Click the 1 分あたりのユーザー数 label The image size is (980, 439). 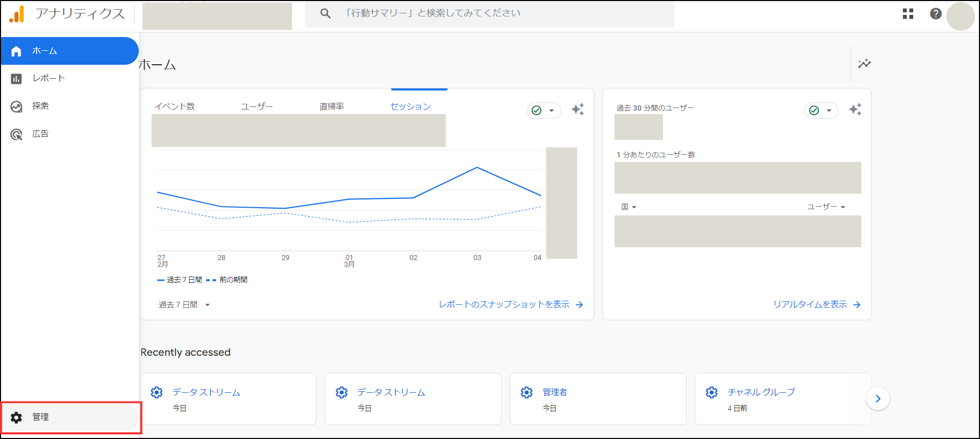tap(656, 155)
